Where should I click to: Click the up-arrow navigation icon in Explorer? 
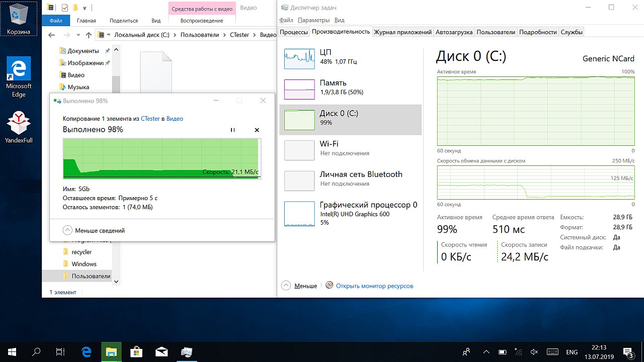pyautogui.click(x=89, y=35)
